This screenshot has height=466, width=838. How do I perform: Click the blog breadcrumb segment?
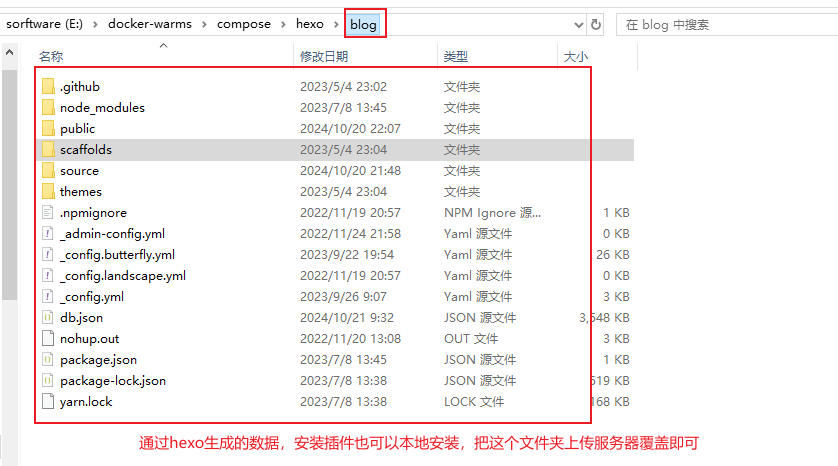[x=363, y=25]
